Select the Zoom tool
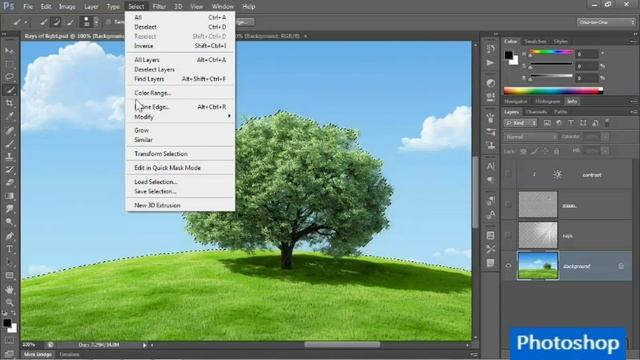The width and height of the screenshot is (640, 360). point(9,302)
